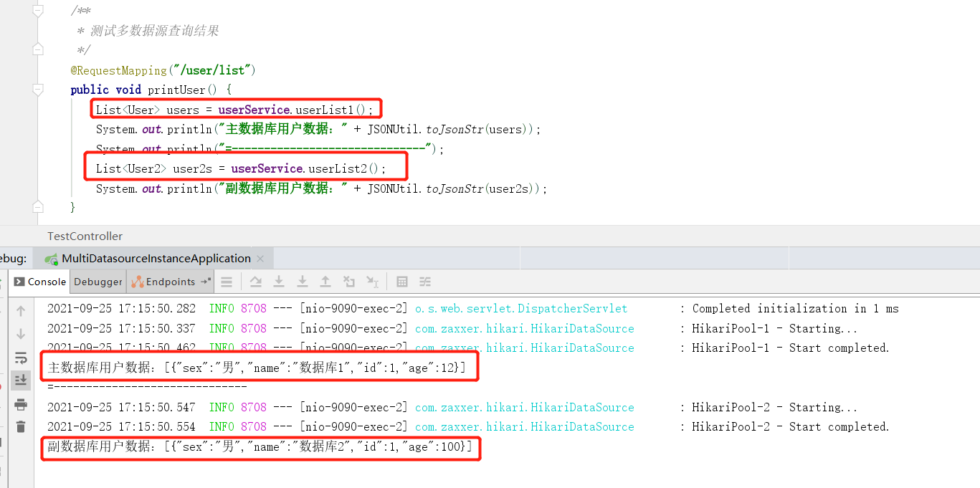The width and height of the screenshot is (980, 488).
Task: Click the Force Step Into icon
Action: click(x=303, y=282)
